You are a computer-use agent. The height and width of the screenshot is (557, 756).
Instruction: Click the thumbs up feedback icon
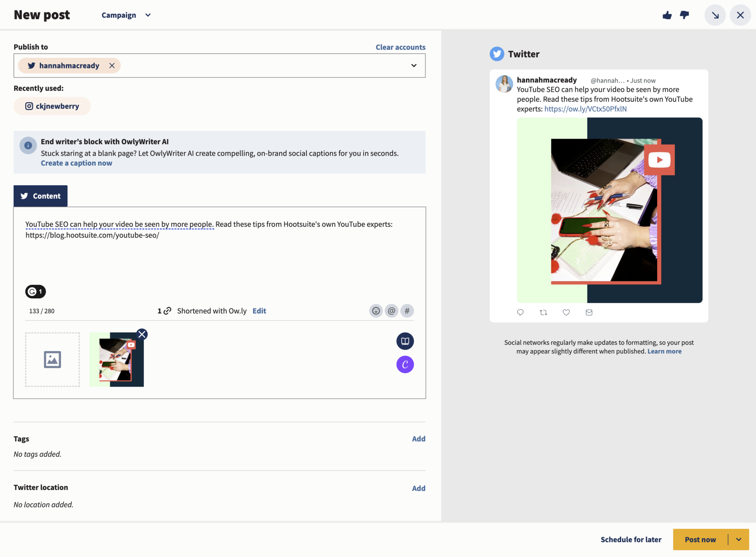pyautogui.click(x=667, y=15)
